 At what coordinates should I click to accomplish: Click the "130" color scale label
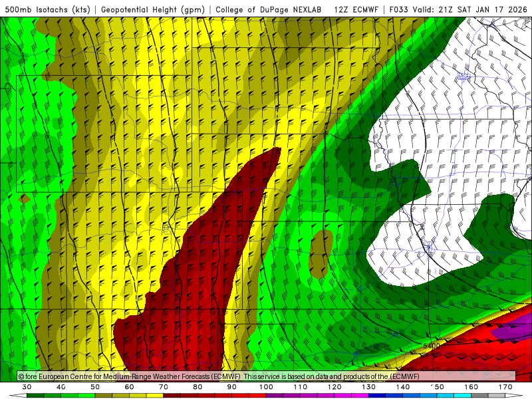point(369,387)
